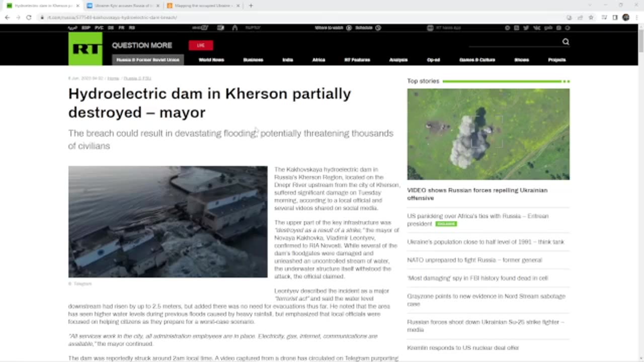
Task: Open Russian forces shoot down Su-25 story
Action: [x=486, y=326]
